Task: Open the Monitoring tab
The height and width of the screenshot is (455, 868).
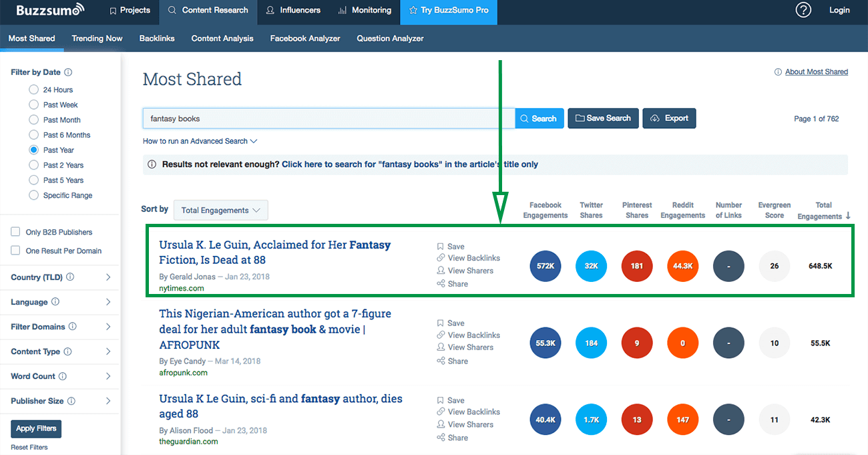Action: 365,10
